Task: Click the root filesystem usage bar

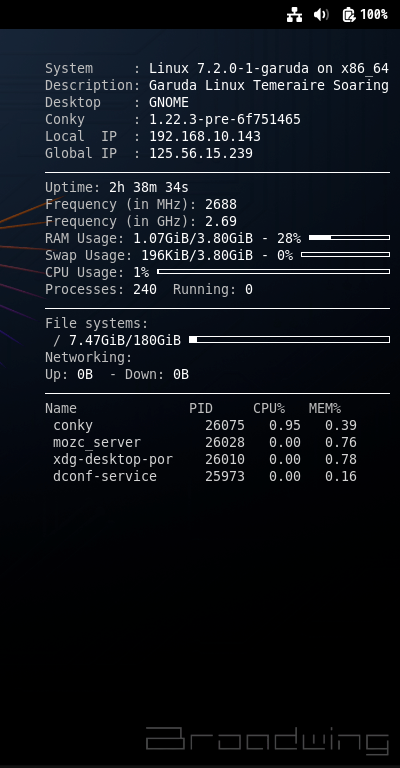Action: (x=289, y=339)
